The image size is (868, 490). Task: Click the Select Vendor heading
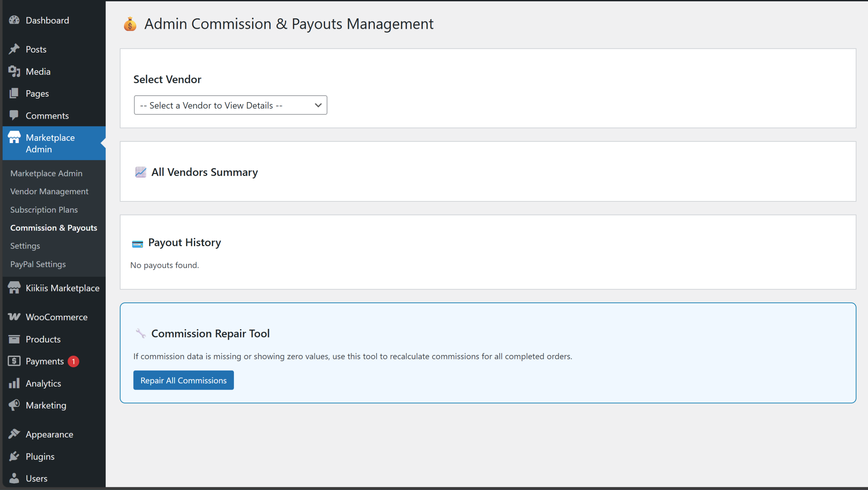tap(167, 79)
